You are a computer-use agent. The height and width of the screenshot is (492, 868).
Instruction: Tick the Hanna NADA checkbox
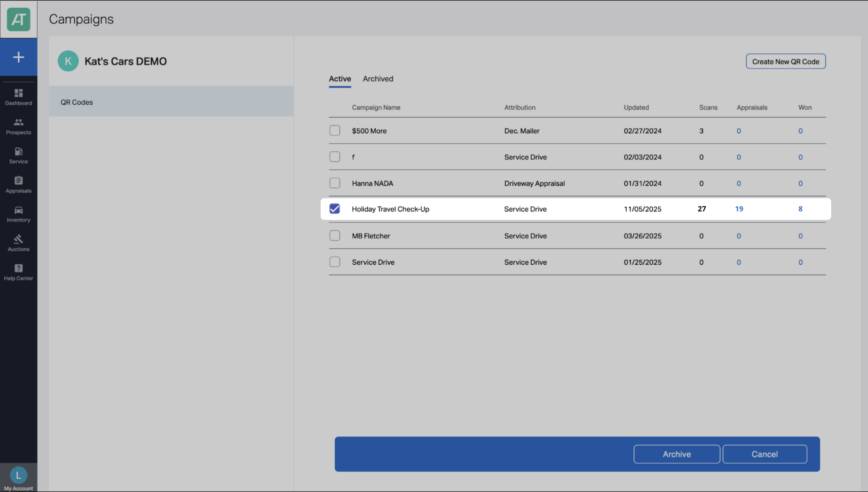tap(335, 183)
